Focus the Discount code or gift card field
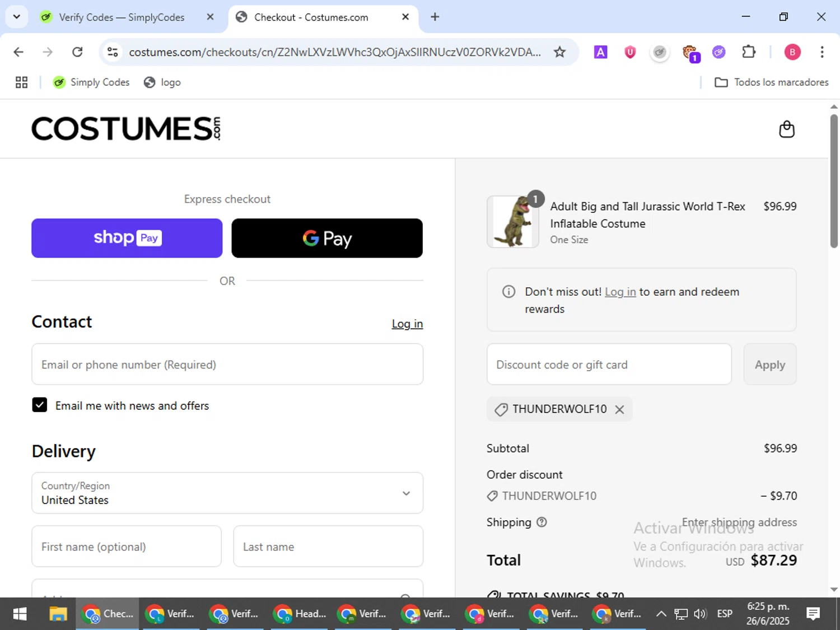The width and height of the screenshot is (840, 630). [x=609, y=365]
